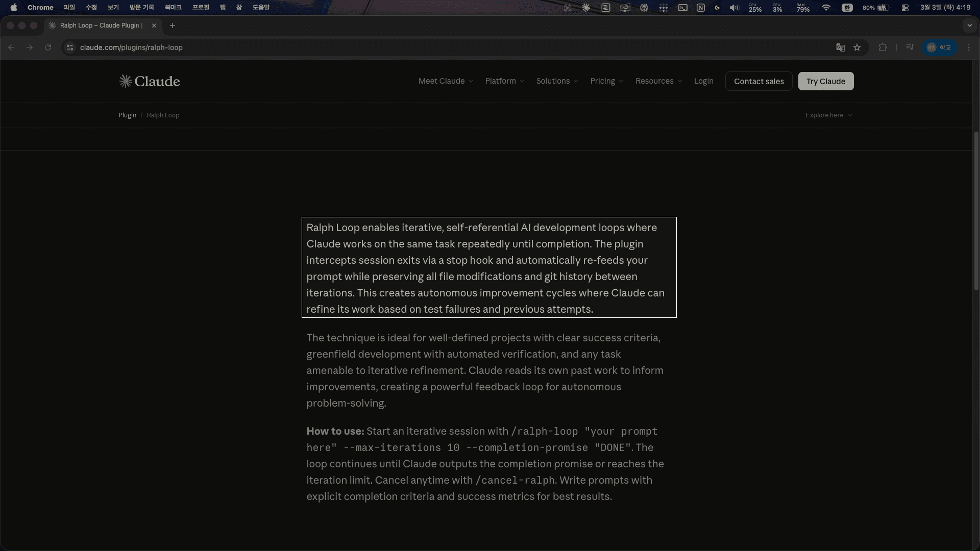This screenshot has height=551, width=980.
Task: Open the Chrome three-dot menu
Action: [x=969, y=47]
